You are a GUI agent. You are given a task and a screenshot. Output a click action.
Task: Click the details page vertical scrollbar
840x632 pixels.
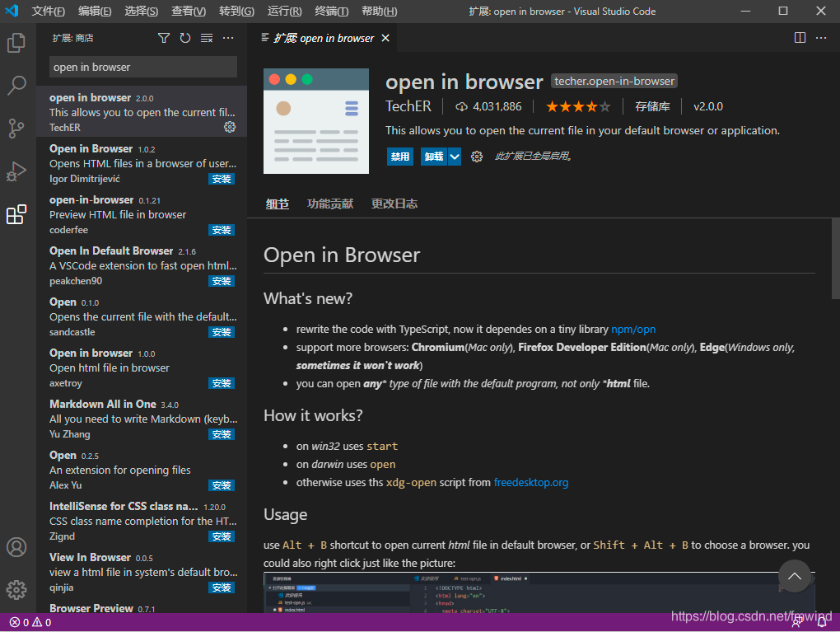click(x=835, y=259)
